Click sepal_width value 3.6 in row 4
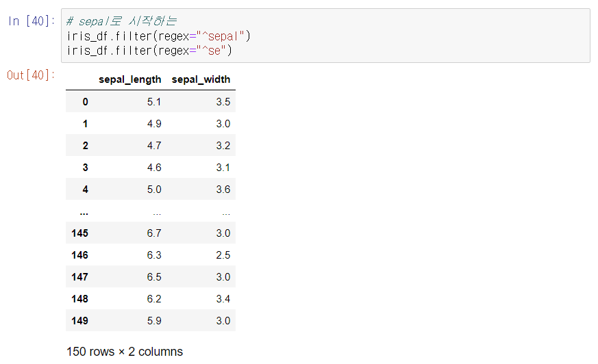This screenshot has height=364, width=598. (x=223, y=190)
